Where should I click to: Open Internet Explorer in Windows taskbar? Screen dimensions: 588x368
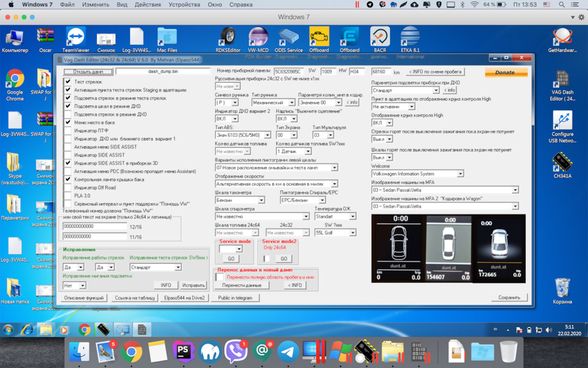27,330
